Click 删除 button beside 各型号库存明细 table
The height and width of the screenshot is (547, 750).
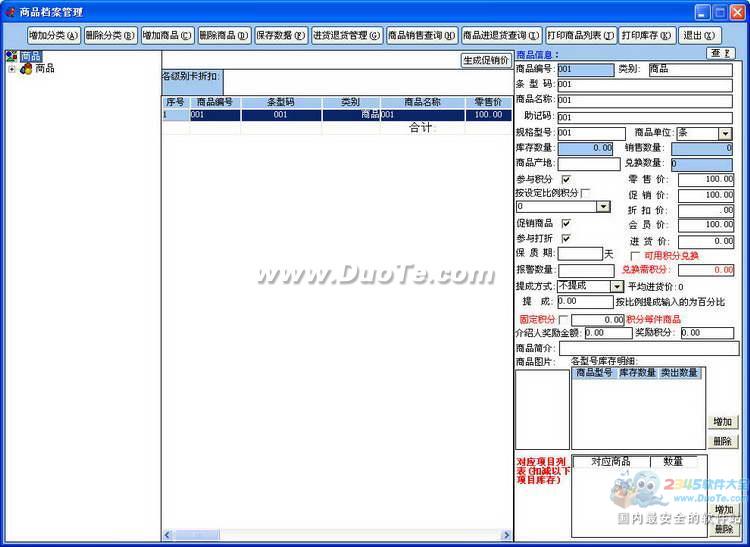coord(723,441)
